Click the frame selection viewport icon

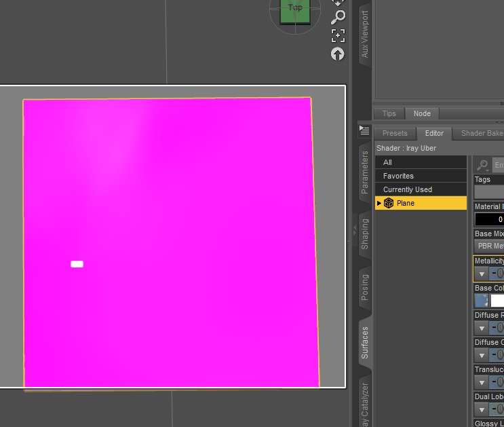tap(338, 35)
